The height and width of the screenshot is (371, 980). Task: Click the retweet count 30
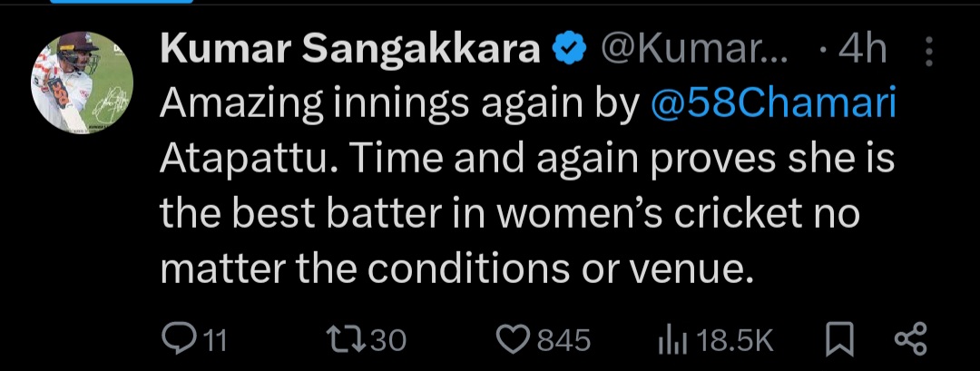pyautogui.click(x=388, y=340)
